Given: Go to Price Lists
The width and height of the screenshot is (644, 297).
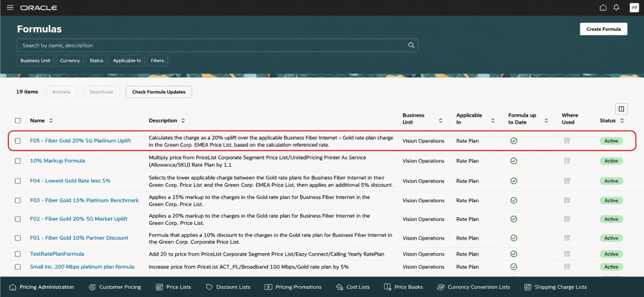Looking at the screenshot, I should pyautogui.click(x=173, y=287).
